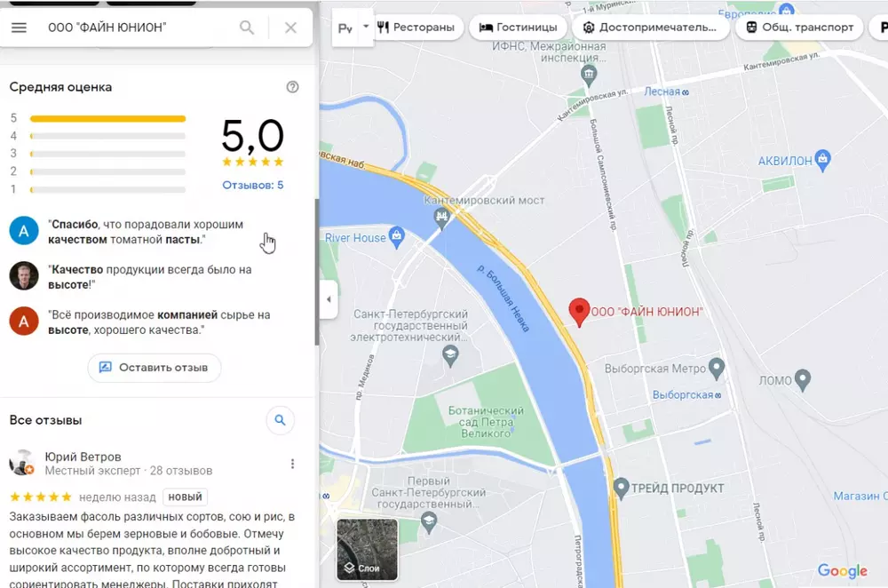Search within all reviews using magnifier
This screenshot has height=588, width=888.
point(280,420)
